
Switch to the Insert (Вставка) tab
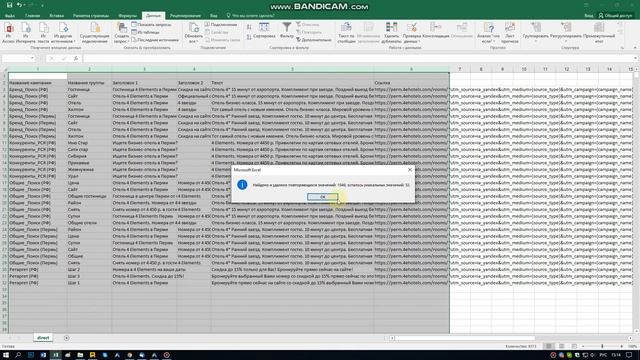pyautogui.click(x=56, y=16)
